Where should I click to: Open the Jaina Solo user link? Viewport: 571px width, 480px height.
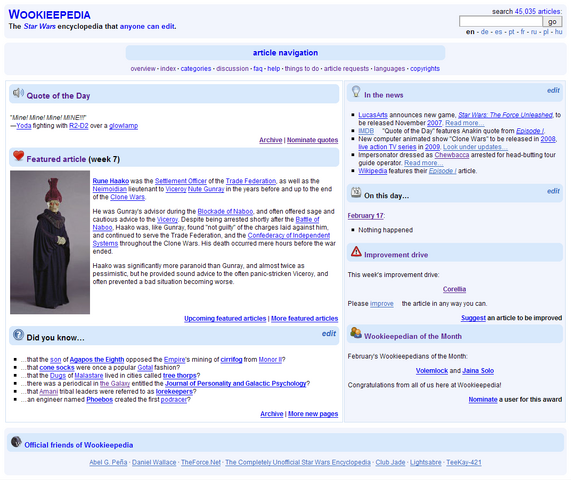478,371
